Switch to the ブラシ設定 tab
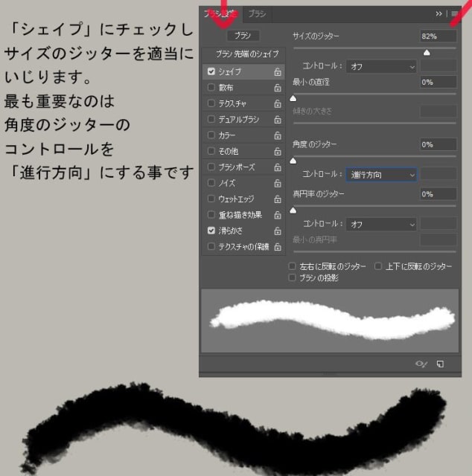This screenshot has width=472, height=476. 221,14
